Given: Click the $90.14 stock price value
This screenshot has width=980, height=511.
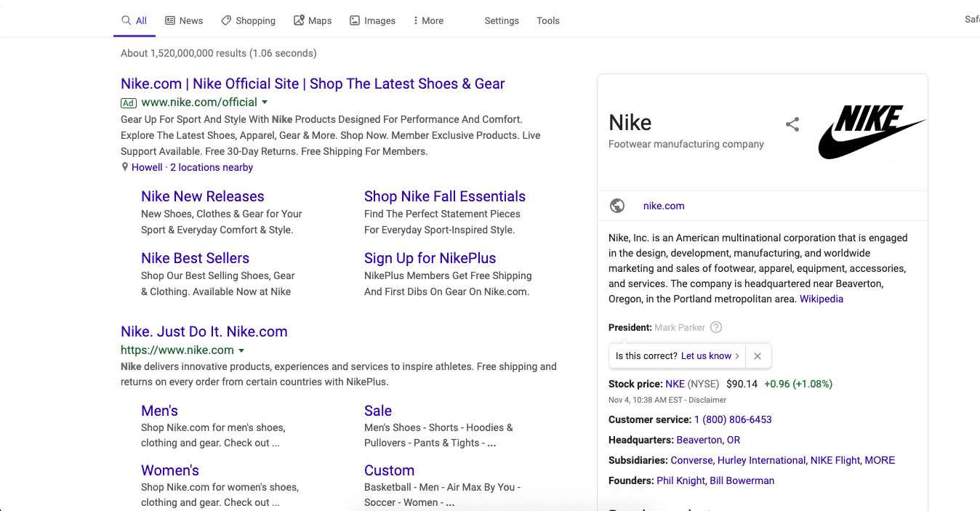Looking at the screenshot, I should pyautogui.click(x=742, y=384).
